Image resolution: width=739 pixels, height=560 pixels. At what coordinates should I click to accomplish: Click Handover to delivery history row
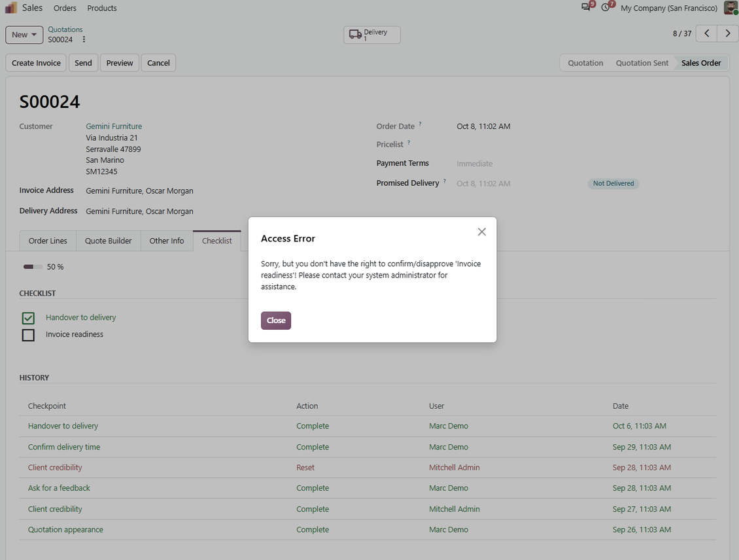click(368, 426)
